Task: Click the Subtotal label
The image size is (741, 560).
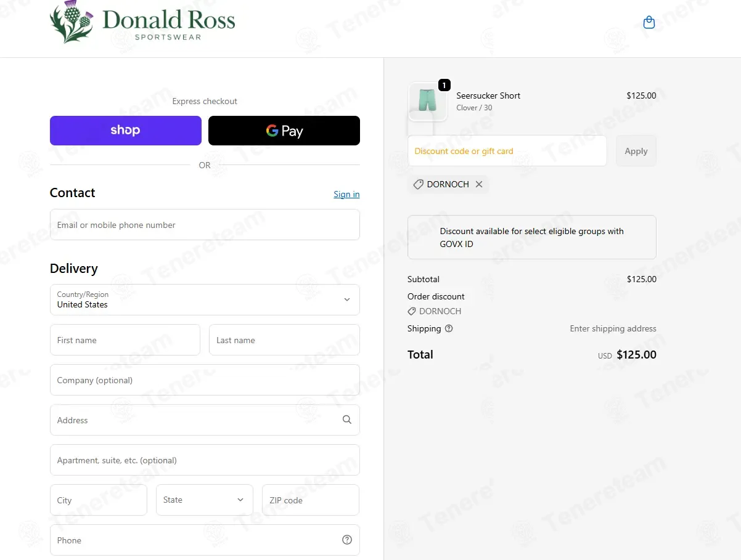Action: [x=424, y=279]
